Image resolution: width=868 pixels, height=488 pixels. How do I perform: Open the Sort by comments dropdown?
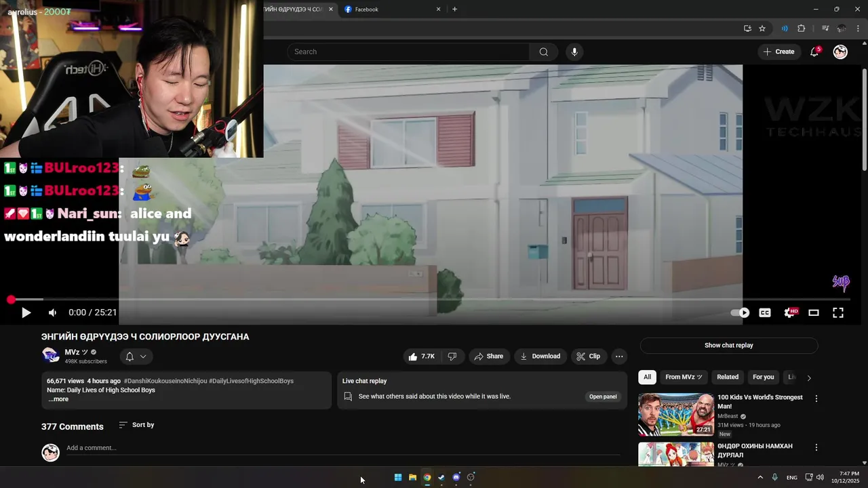coord(136,425)
